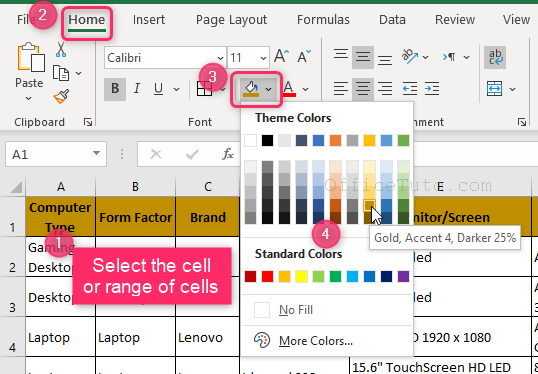
Task: Click the Wrap Text icon
Action: (x=495, y=57)
